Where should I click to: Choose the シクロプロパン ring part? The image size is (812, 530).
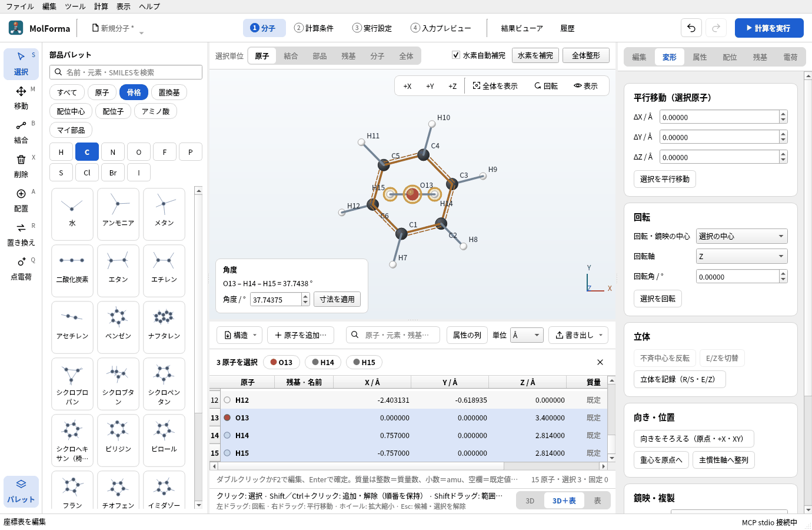point(72,383)
